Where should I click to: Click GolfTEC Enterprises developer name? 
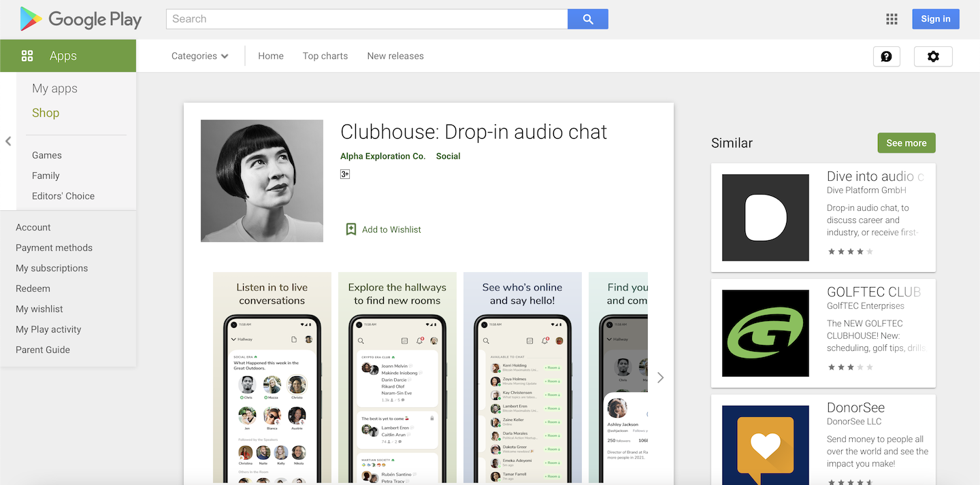(866, 306)
